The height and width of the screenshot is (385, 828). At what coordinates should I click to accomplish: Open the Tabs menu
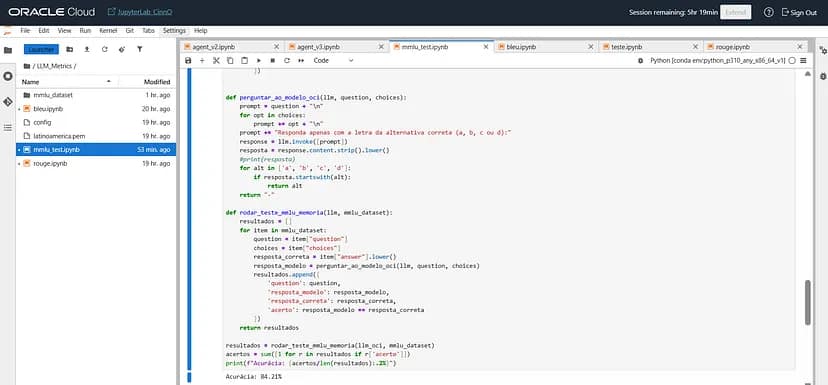click(x=148, y=31)
